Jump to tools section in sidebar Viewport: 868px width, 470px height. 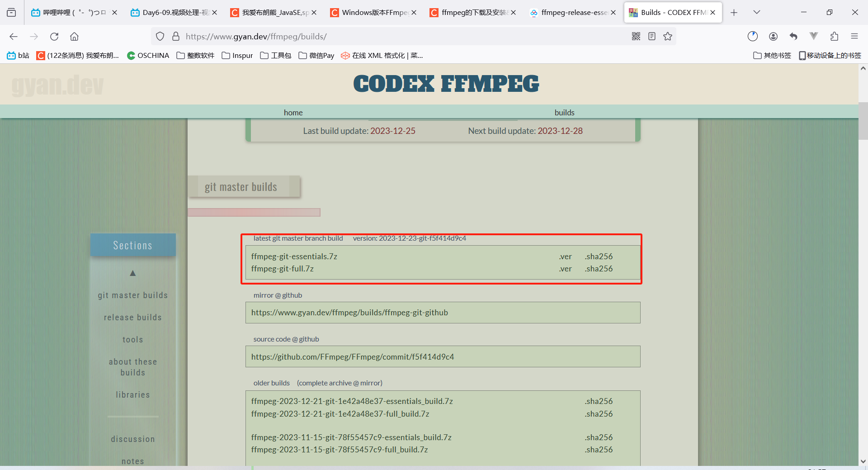[133, 340]
